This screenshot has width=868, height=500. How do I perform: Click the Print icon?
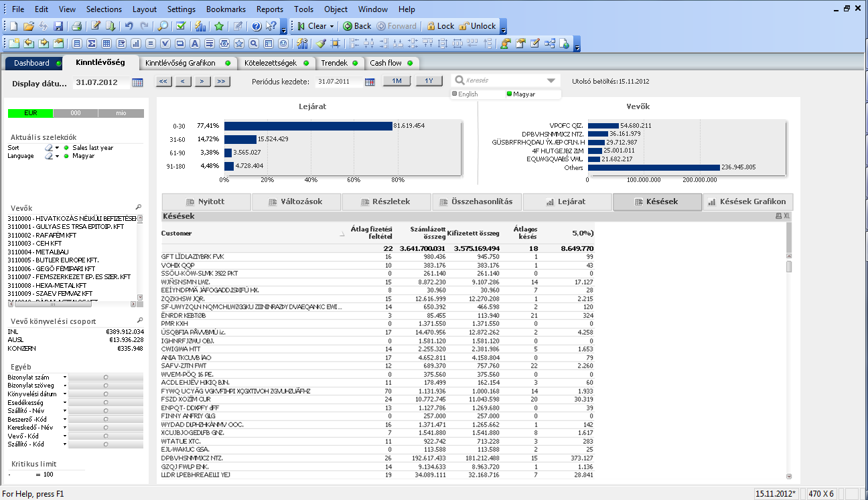[77, 26]
